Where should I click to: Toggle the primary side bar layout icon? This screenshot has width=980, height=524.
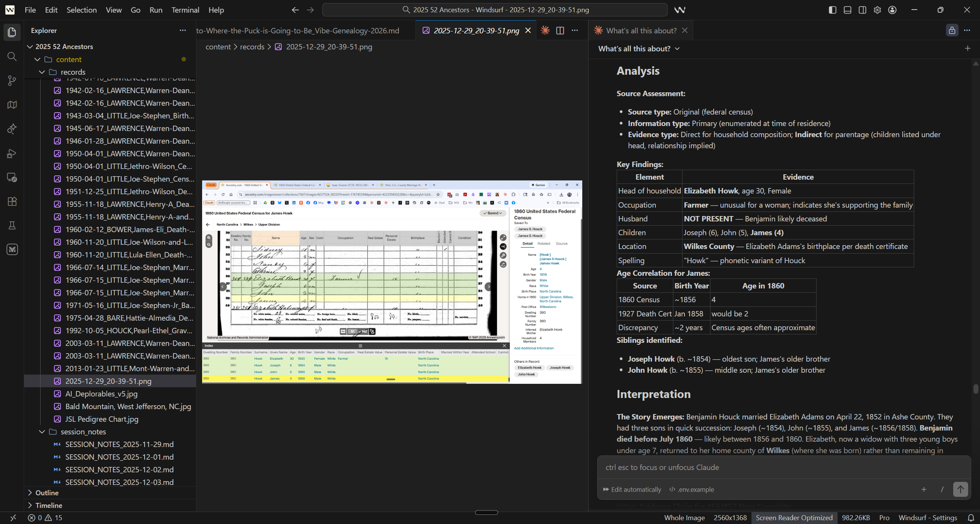832,10
